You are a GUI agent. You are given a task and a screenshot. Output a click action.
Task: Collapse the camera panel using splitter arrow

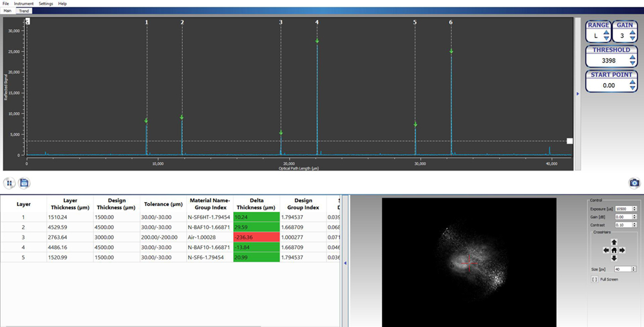[x=345, y=263]
